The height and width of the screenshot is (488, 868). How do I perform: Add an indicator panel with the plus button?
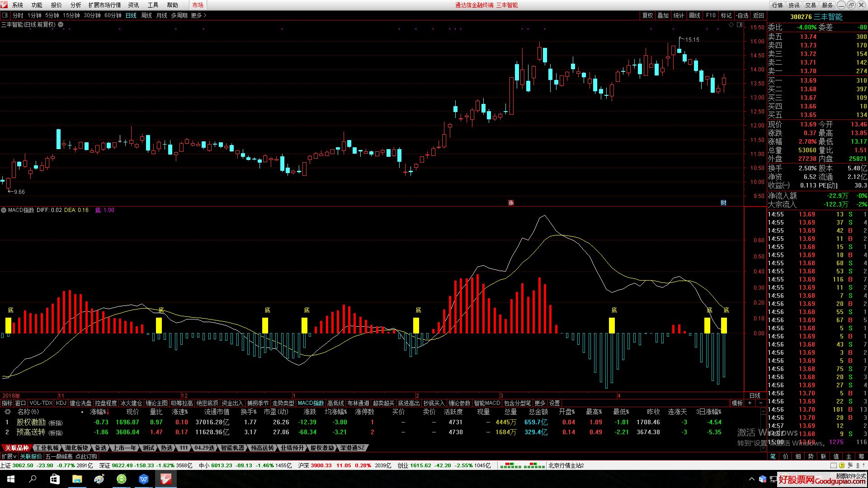[750, 403]
